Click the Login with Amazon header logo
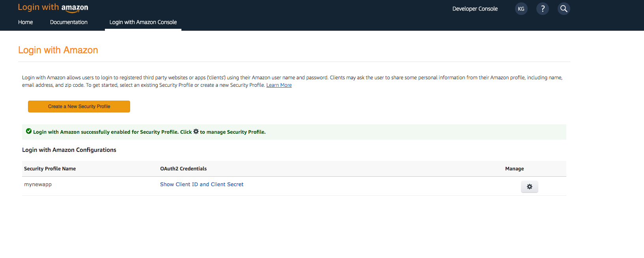Screen dimensions: 644x258 [53, 7]
